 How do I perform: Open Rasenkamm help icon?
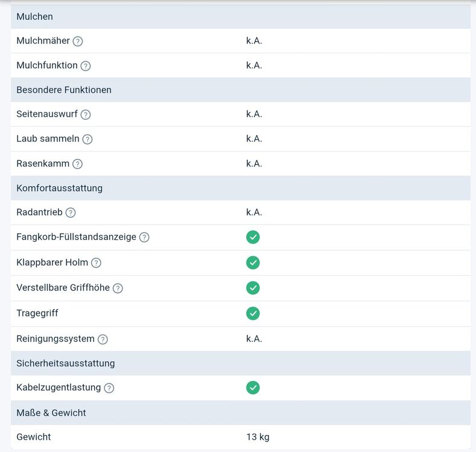coord(77,164)
